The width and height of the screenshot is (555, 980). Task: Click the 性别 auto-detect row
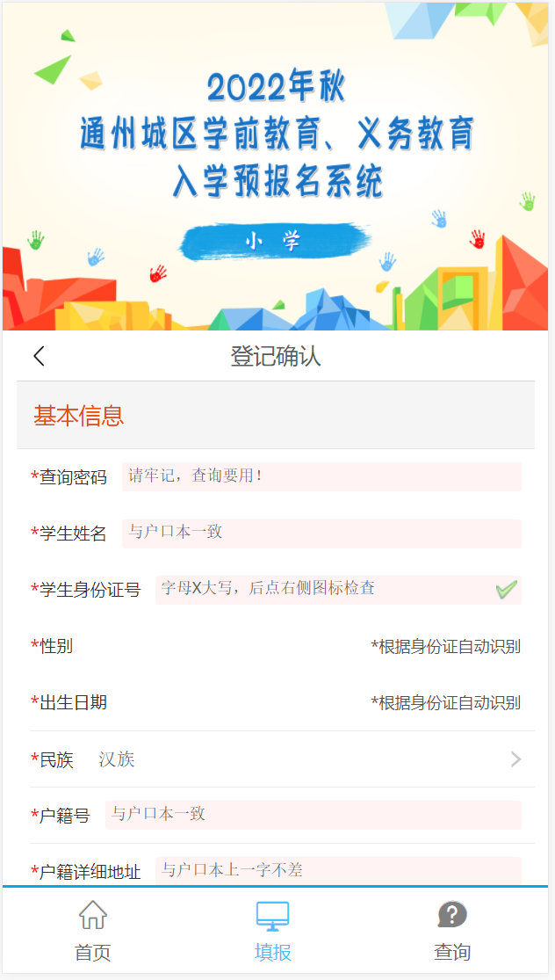275,647
